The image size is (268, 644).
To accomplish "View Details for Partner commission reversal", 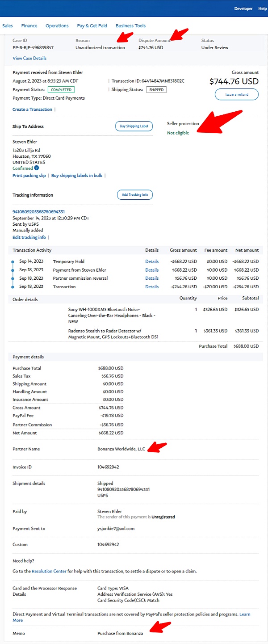I will pos(152,278).
